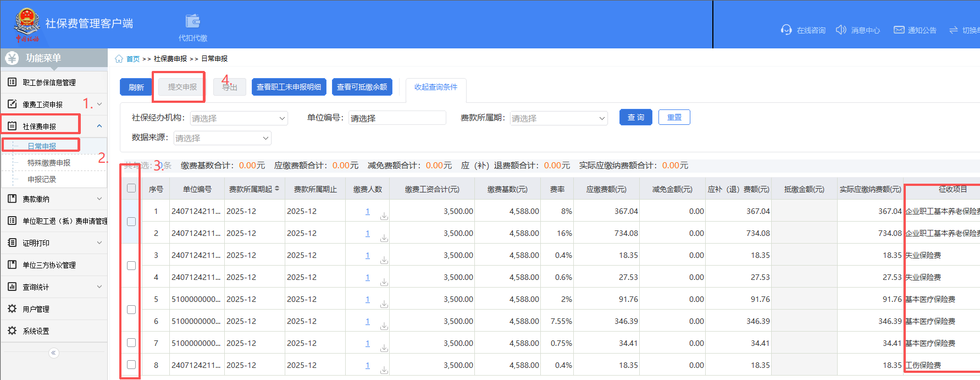Viewport: 980px width, 380px height.
Task: Select 特殊缴费申报 in the sidebar
Action: (49, 163)
